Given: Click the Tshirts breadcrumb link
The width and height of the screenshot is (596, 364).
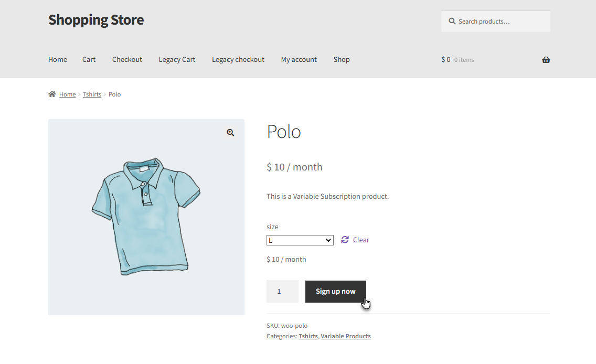Looking at the screenshot, I should [92, 94].
